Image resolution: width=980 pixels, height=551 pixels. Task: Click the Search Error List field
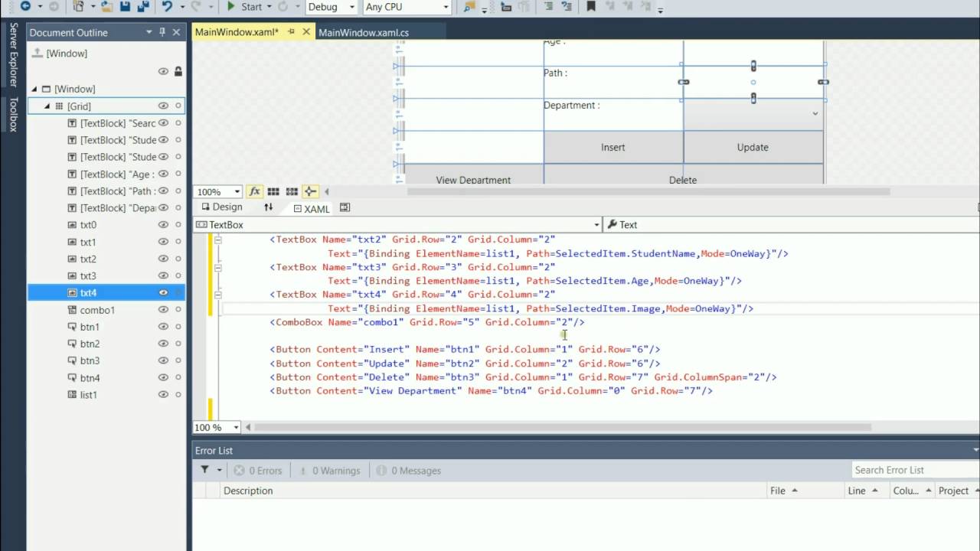916,470
